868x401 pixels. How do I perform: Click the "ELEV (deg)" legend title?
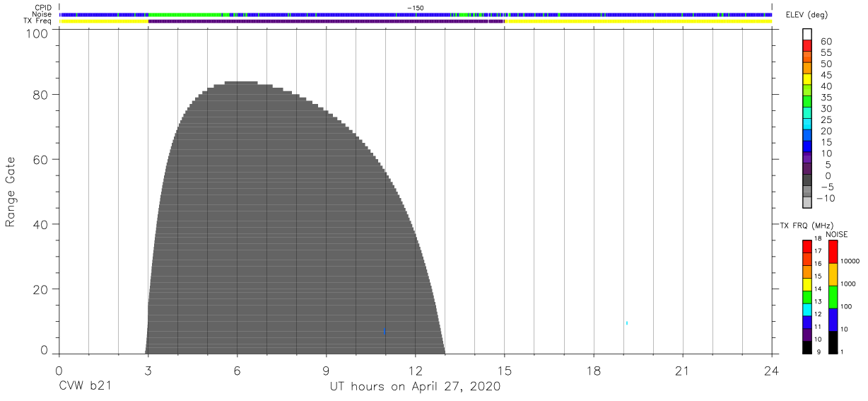(x=805, y=15)
